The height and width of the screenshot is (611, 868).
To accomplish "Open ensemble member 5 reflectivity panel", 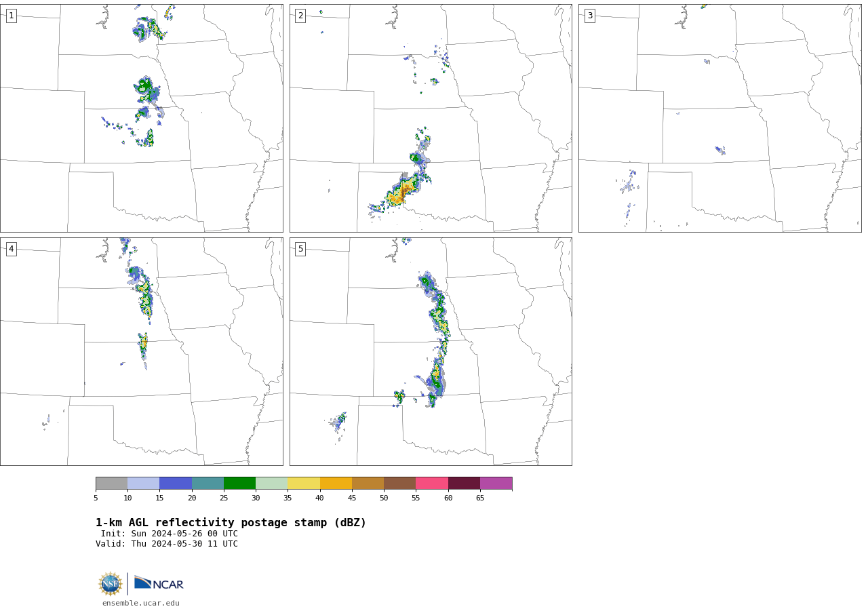I will click(431, 351).
